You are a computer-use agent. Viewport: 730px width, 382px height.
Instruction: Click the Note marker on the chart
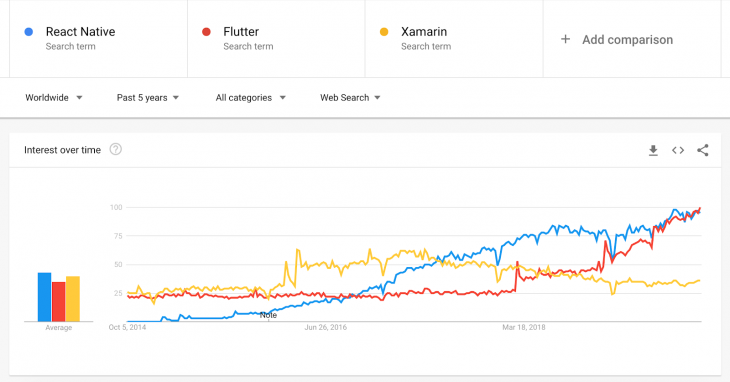(268, 315)
